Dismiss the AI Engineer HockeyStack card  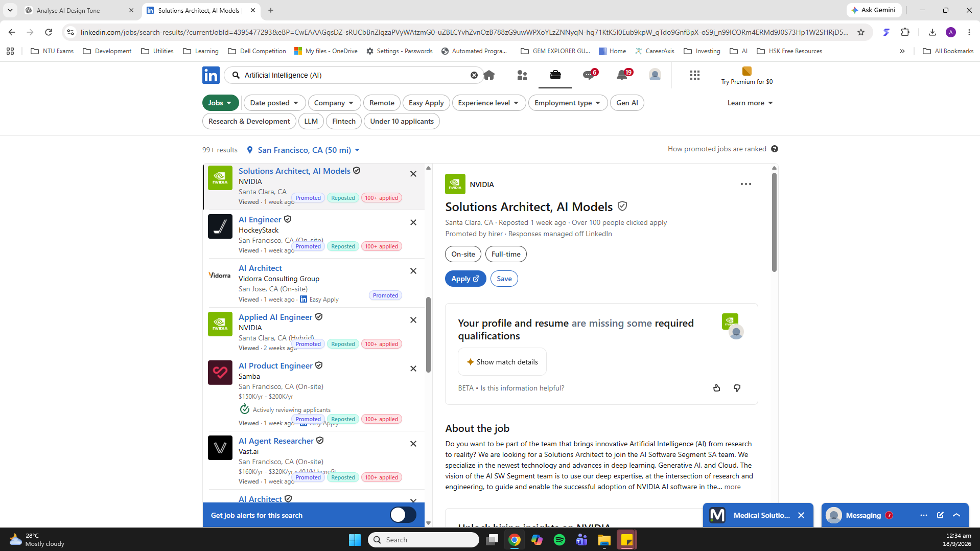coord(413,222)
